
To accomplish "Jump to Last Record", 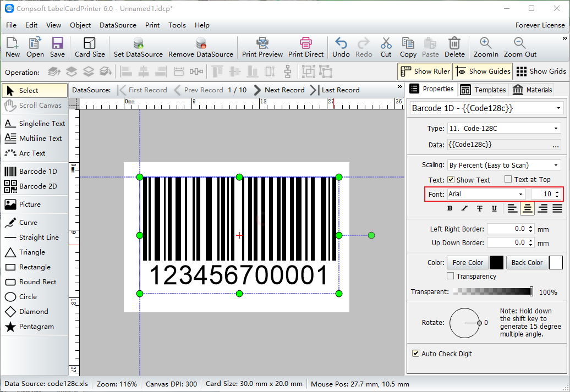I will click(x=335, y=90).
